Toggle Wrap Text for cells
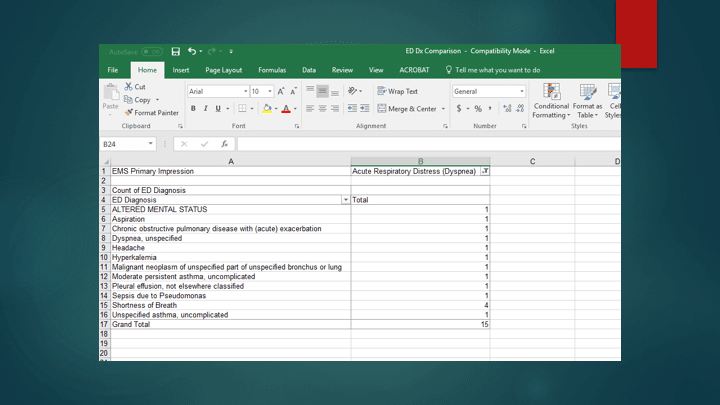This screenshot has width=720, height=405. pos(397,91)
